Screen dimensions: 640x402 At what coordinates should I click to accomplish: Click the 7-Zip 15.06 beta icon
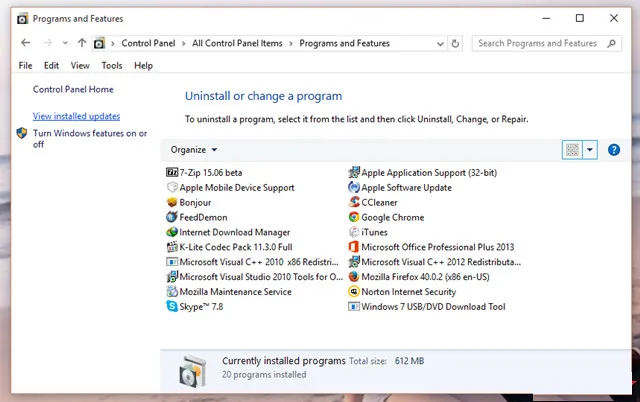[172, 173]
